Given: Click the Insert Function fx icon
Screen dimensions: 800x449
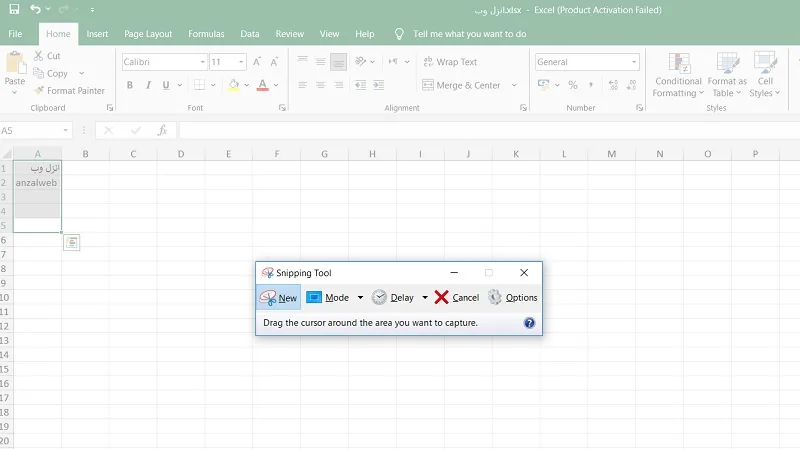Looking at the screenshot, I should click(x=162, y=131).
